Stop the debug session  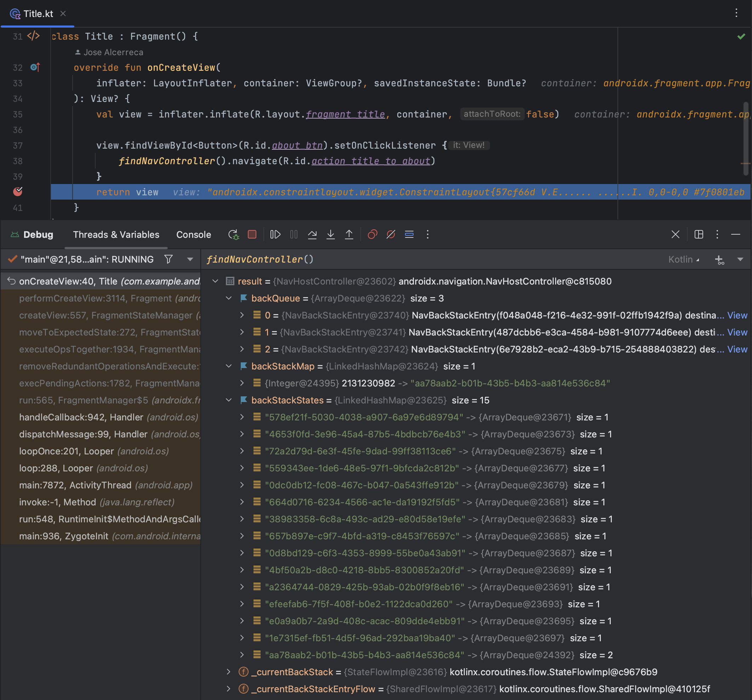(x=252, y=235)
